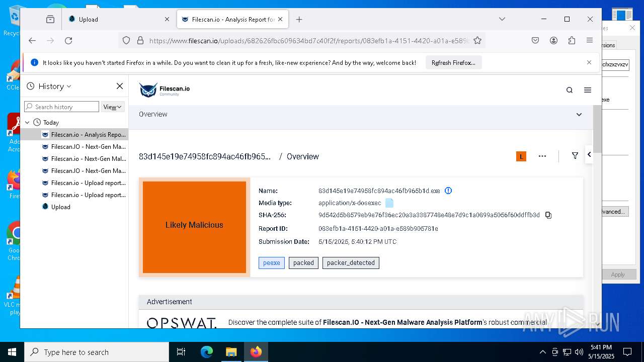644x362 pixels.
Task: Click the Likely Malicious verdict tile
Action: coord(194,227)
